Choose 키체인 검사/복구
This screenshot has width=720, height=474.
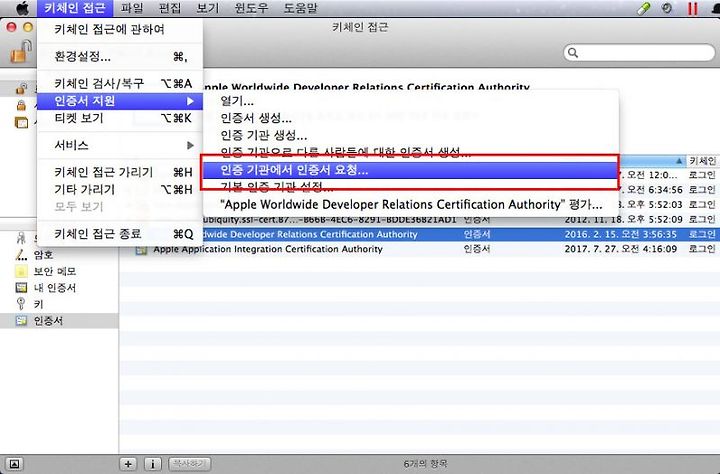pos(120,84)
